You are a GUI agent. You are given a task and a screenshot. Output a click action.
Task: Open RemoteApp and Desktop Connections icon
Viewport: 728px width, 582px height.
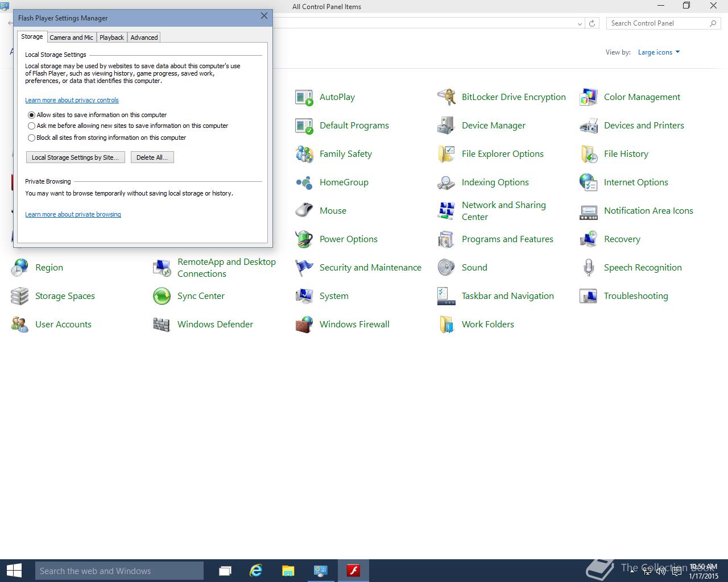(162, 268)
